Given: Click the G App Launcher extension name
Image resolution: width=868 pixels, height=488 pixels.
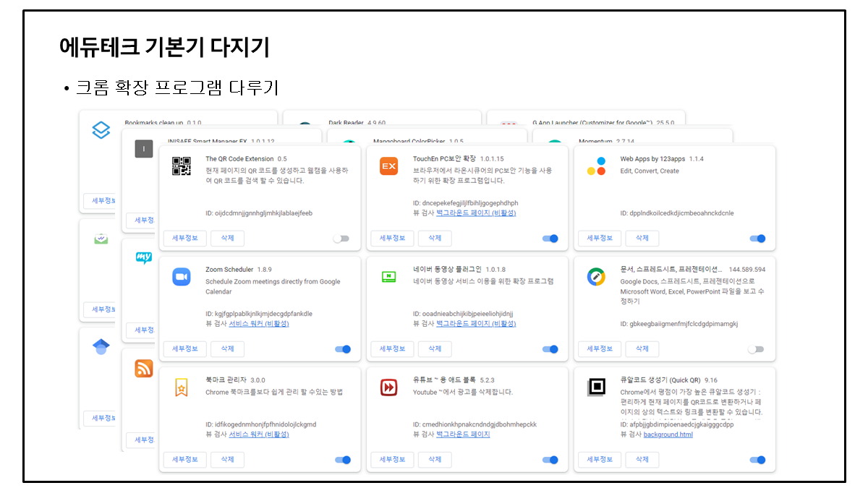Looking at the screenshot, I should 593,123.
